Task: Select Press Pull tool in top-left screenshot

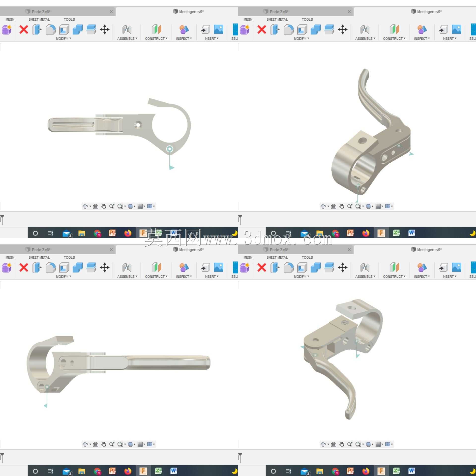Action: tap(37, 30)
